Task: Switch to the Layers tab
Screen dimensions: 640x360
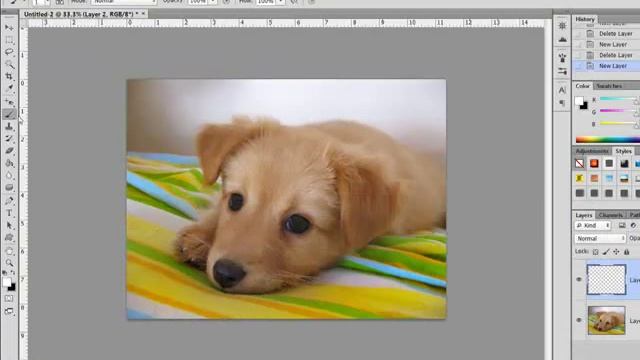Action: click(584, 215)
